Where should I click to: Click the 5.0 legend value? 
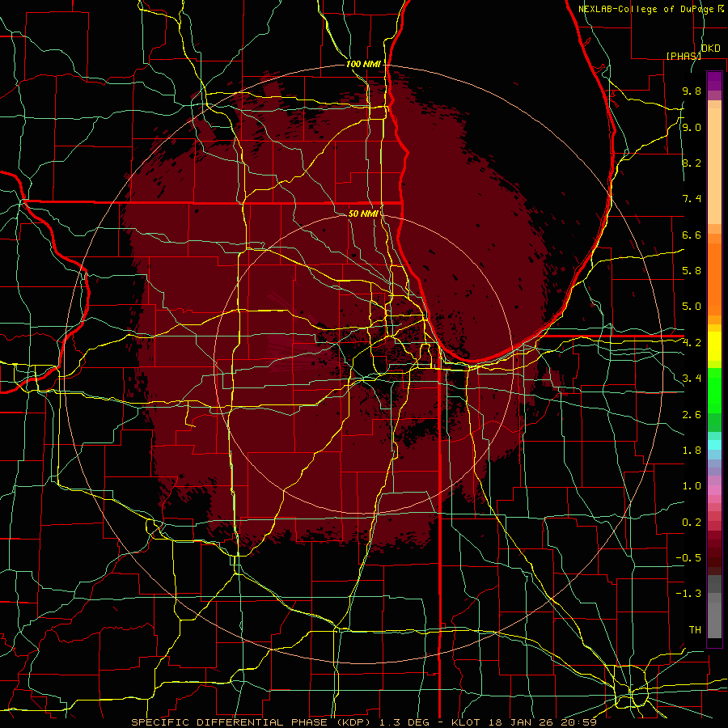click(x=692, y=307)
